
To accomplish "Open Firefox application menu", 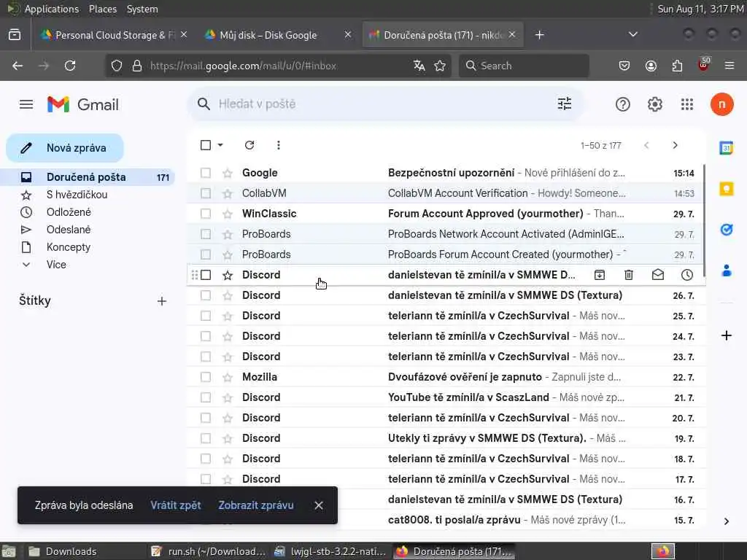I will point(729,66).
